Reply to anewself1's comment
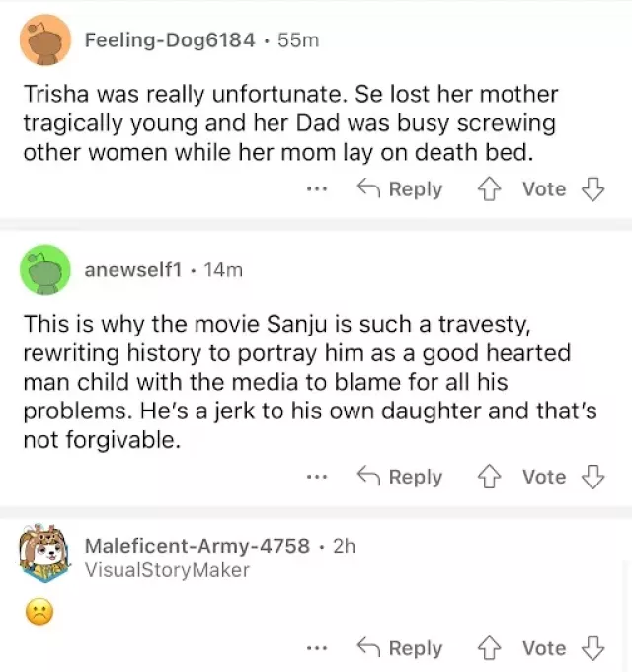Viewport: 632px width, 672px height. [400, 477]
